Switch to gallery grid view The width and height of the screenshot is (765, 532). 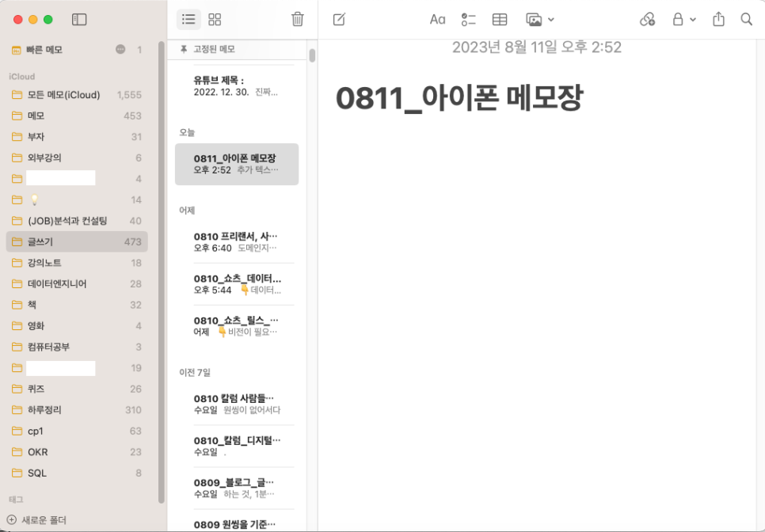coord(215,20)
